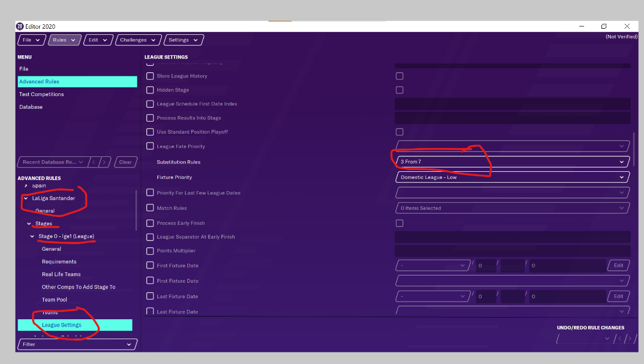Go forward in recent database records

pyautogui.click(x=103, y=162)
